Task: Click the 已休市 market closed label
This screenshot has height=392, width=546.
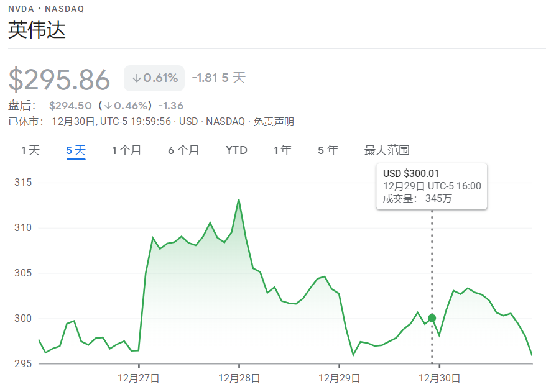Action: (x=25, y=121)
